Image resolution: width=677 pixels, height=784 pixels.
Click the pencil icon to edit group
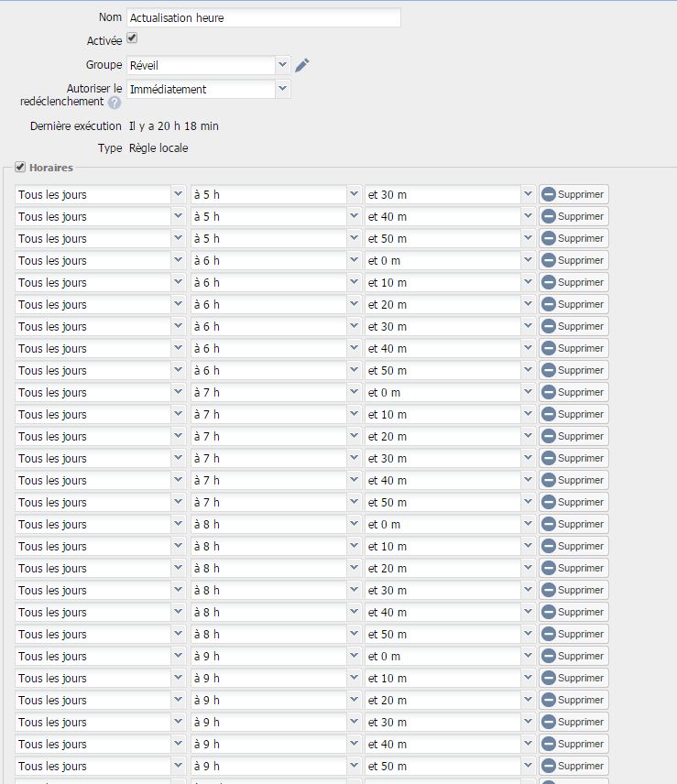[x=302, y=65]
